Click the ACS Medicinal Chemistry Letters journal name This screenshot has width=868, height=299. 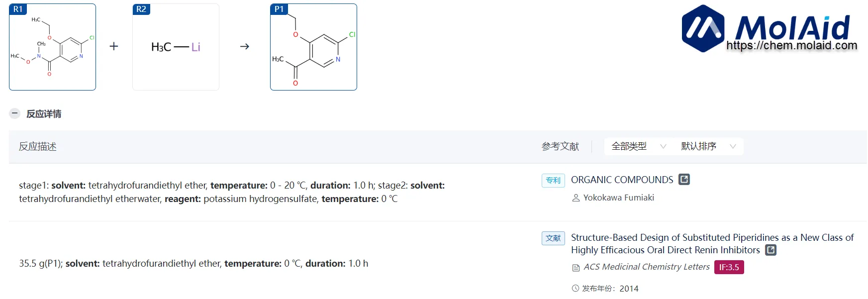point(647,267)
